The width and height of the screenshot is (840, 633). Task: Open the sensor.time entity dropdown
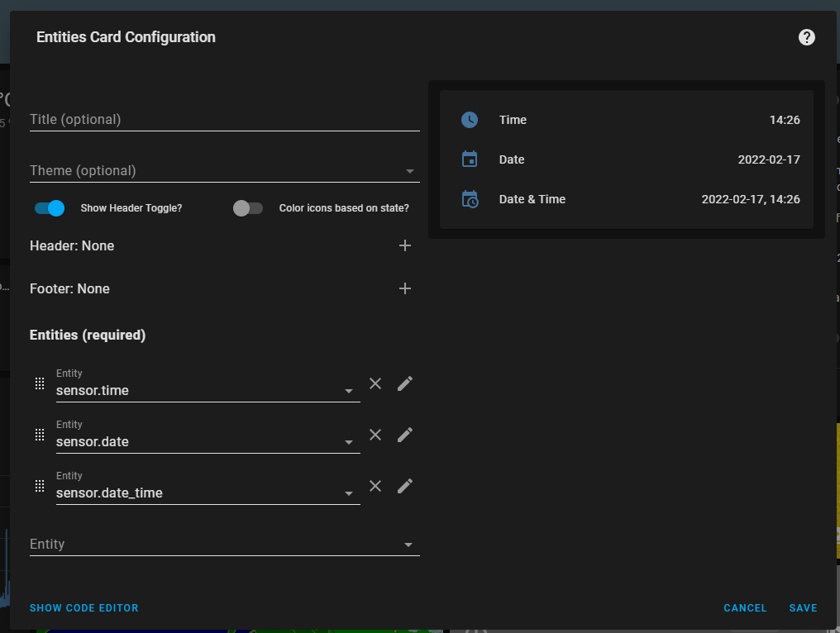[349, 391]
